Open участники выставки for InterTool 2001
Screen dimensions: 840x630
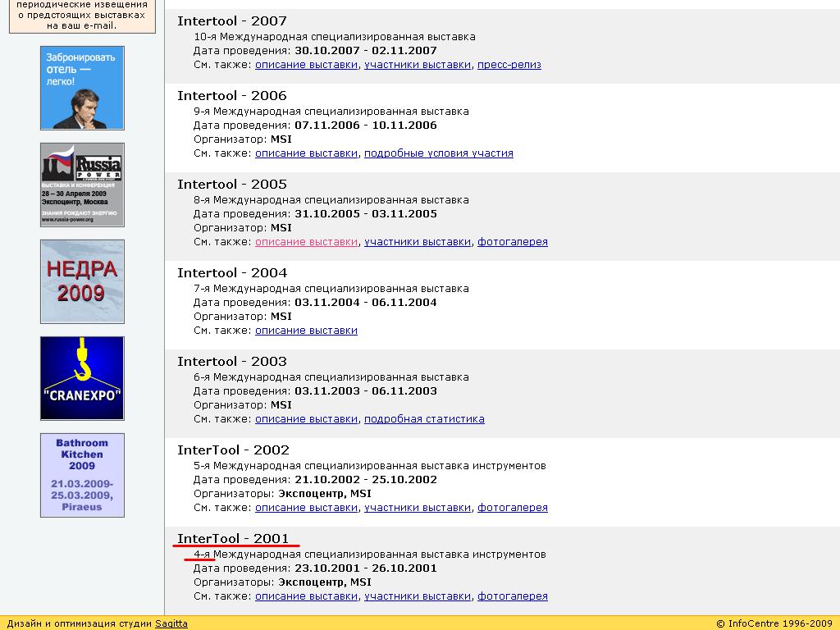pos(418,596)
